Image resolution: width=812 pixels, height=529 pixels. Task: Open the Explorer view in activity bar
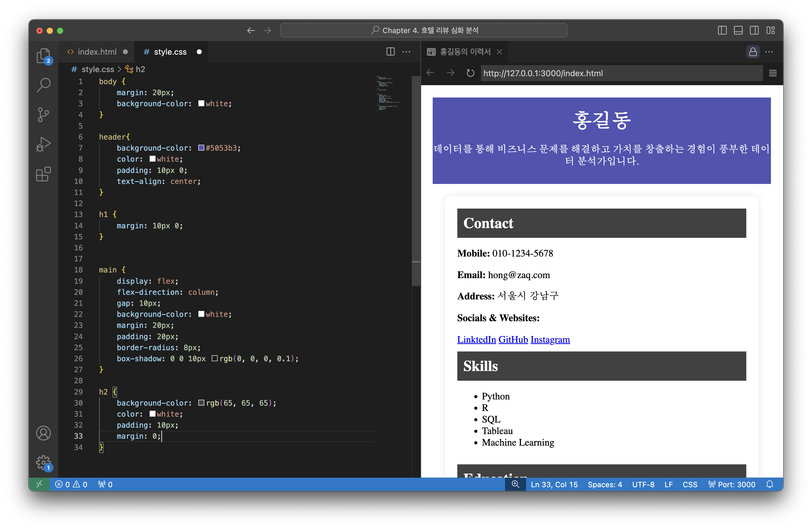(x=43, y=56)
